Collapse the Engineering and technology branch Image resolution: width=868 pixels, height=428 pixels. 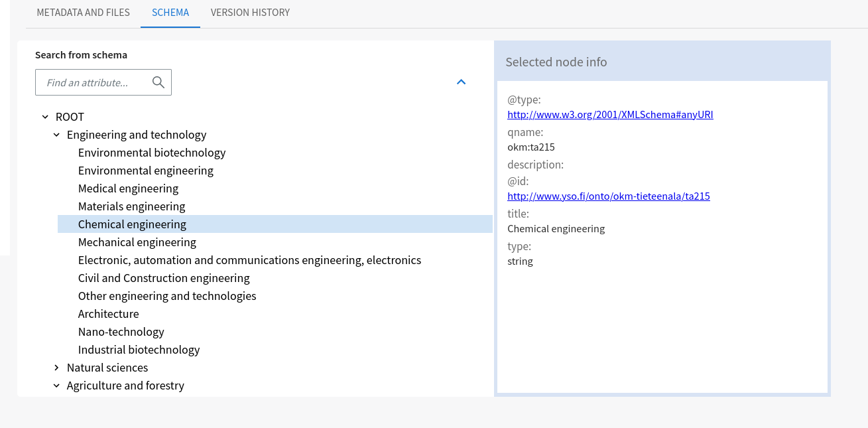click(56, 135)
